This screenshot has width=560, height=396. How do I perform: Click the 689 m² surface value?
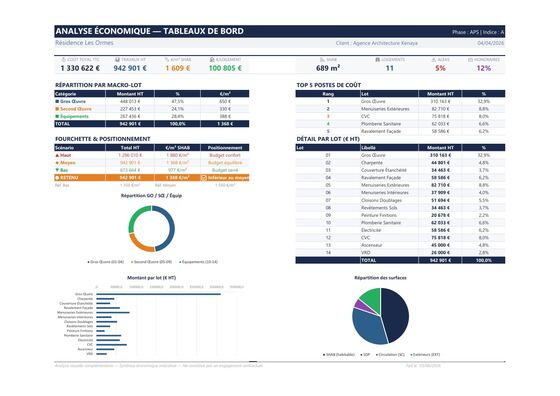(328, 68)
